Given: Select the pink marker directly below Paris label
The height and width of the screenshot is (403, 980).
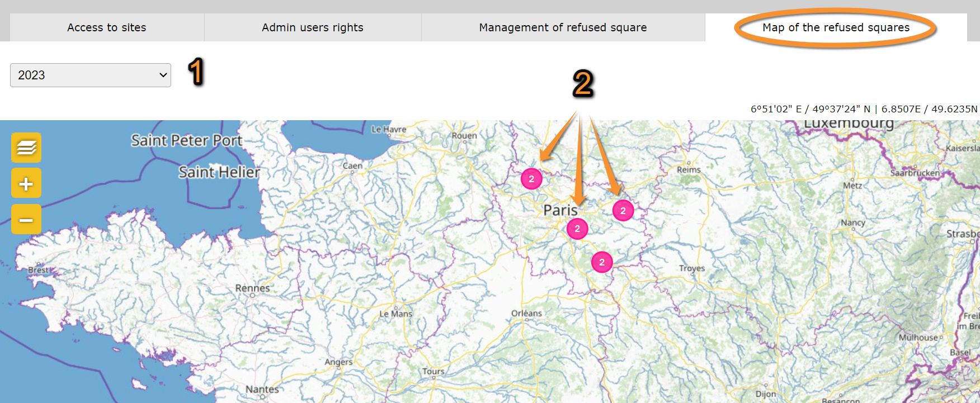Looking at the screenshot, I should [x=577, y=229].
